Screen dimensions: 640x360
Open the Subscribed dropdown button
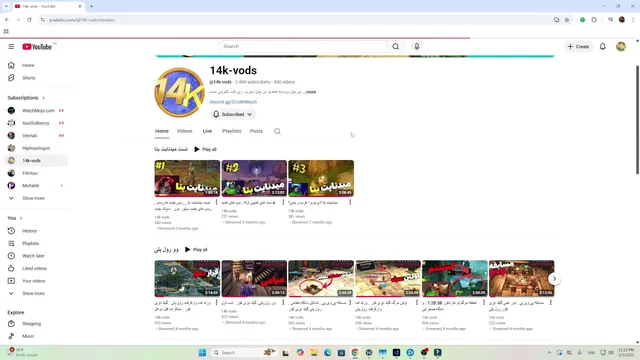click(x=233, y=114)
